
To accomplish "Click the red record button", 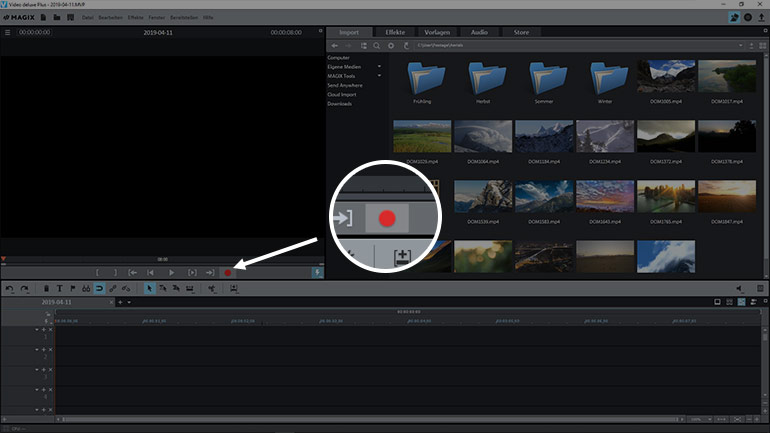I will (x=228, y=272).
